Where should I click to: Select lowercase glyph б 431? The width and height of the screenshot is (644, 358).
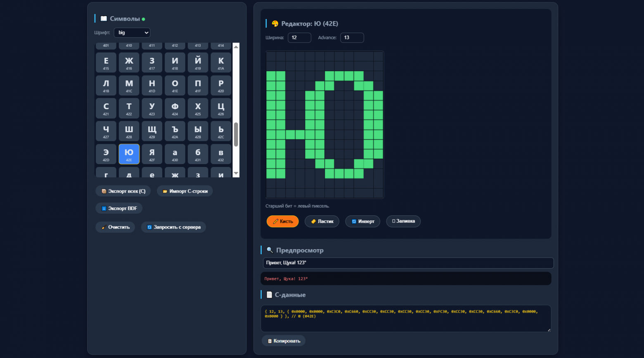[198, 154]
